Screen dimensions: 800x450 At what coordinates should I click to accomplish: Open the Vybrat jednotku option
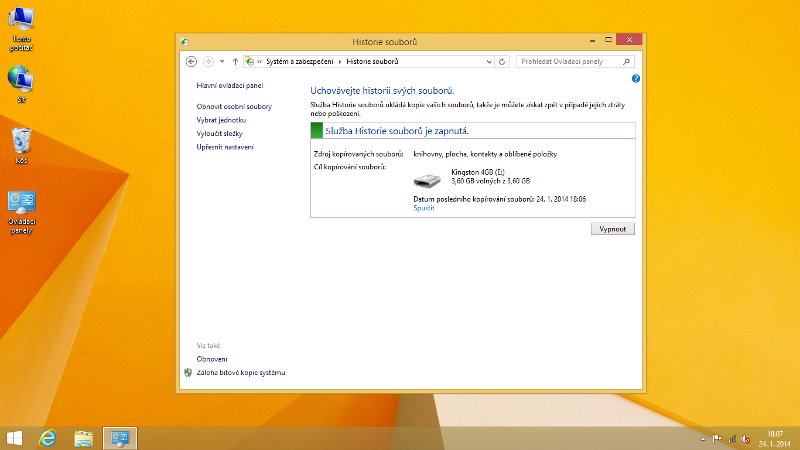pos(220,119)
